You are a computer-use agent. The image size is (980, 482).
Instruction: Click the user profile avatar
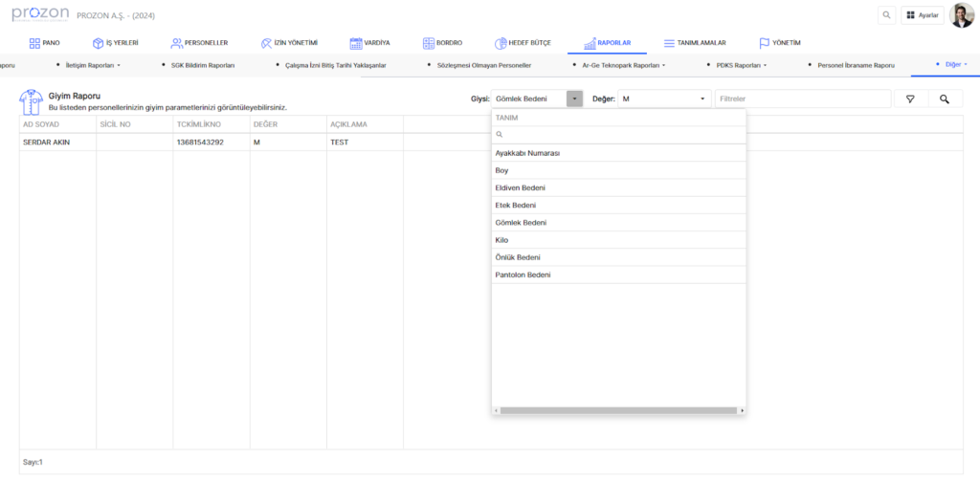pos(961,15)
